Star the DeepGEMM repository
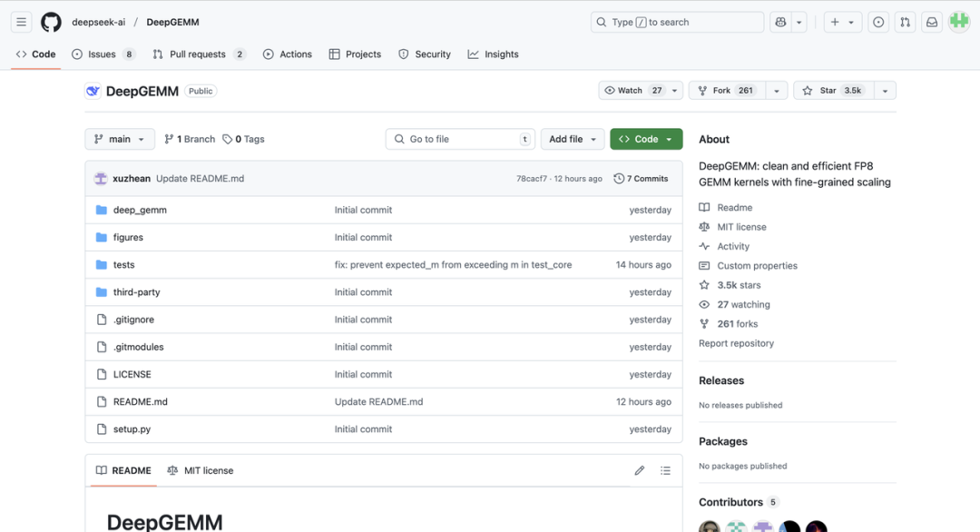980x532 pixels. tap(834, 91)
